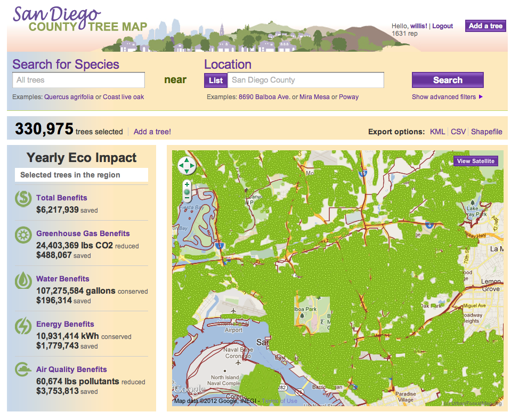Click the $1,779,743 saved amount
519x420 pixels.
[x=67, y=346]
